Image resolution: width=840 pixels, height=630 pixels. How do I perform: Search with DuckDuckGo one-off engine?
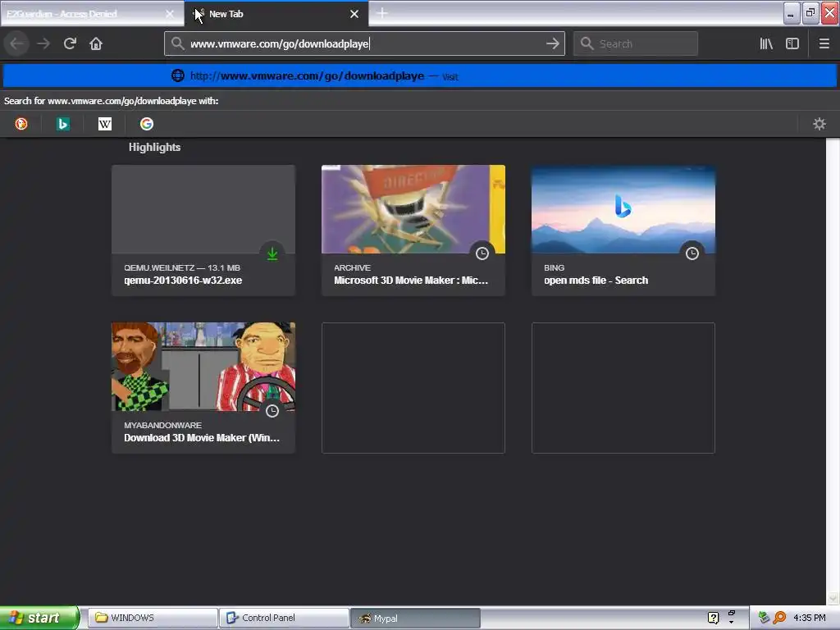(x=21, y=124)
